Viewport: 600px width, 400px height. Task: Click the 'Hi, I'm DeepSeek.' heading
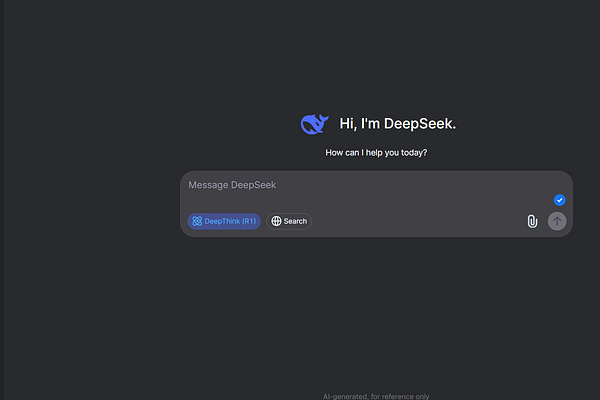point(398,124)
